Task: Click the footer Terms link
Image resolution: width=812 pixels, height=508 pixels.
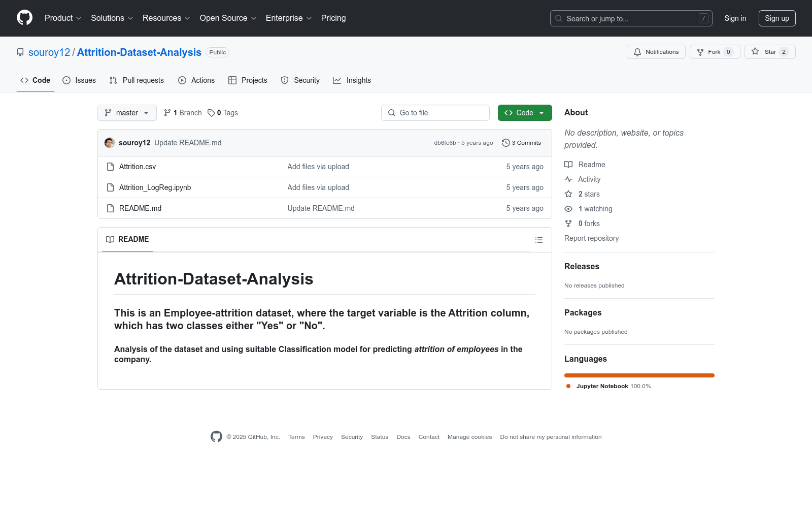Action: [296, 437]
